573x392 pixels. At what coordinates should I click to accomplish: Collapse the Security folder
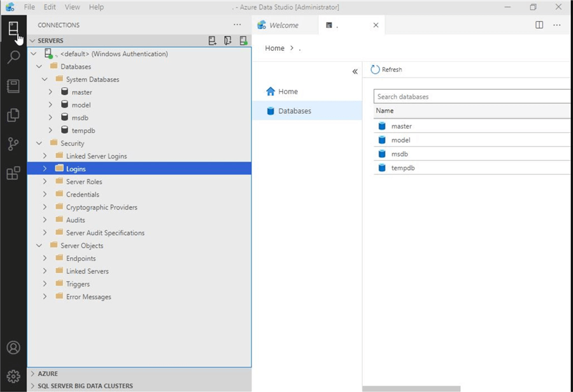point(39,143)
